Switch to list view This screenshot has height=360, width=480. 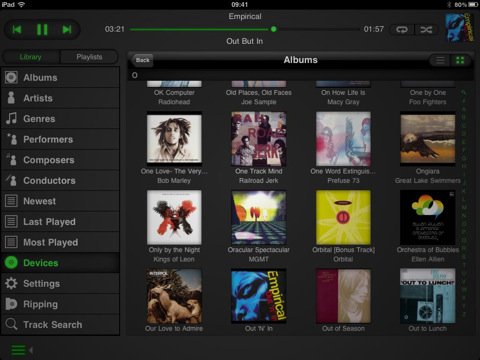(440, 60)
